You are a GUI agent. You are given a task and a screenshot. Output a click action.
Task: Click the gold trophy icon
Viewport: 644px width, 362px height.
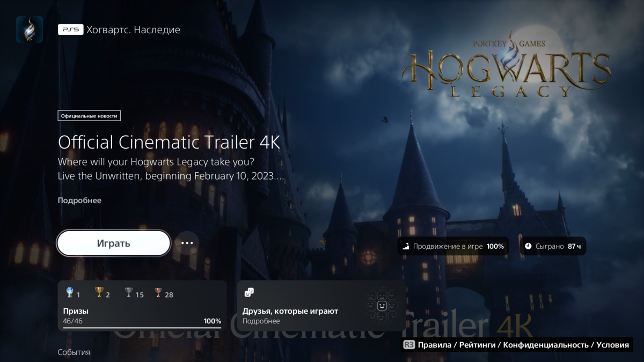[x=99, y=292]
